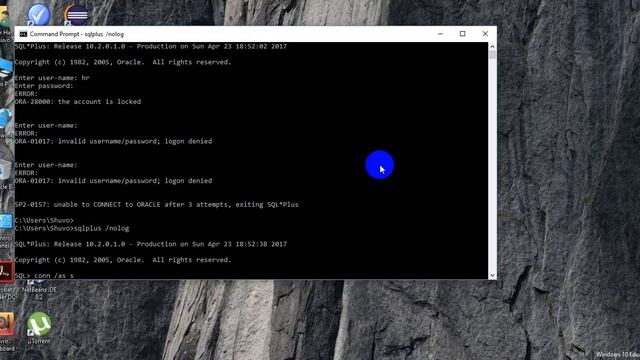
Task: Click the 'sqlplus /nolog' command line
Action: 72,228
